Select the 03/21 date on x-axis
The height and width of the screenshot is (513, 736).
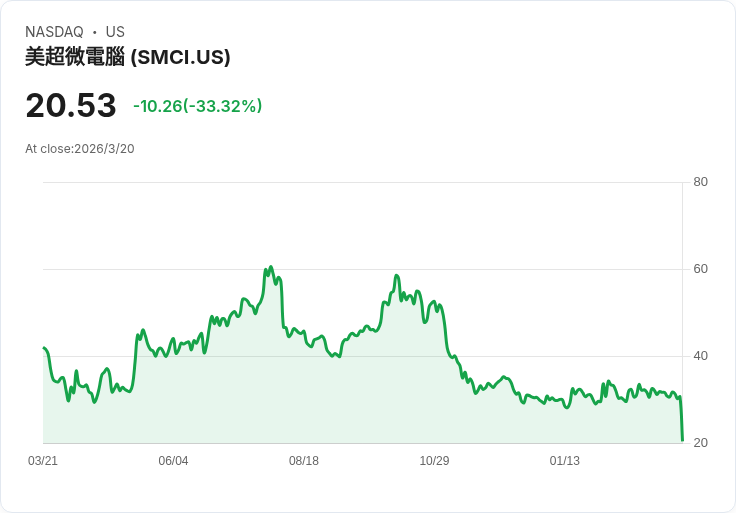coord(43,461)
